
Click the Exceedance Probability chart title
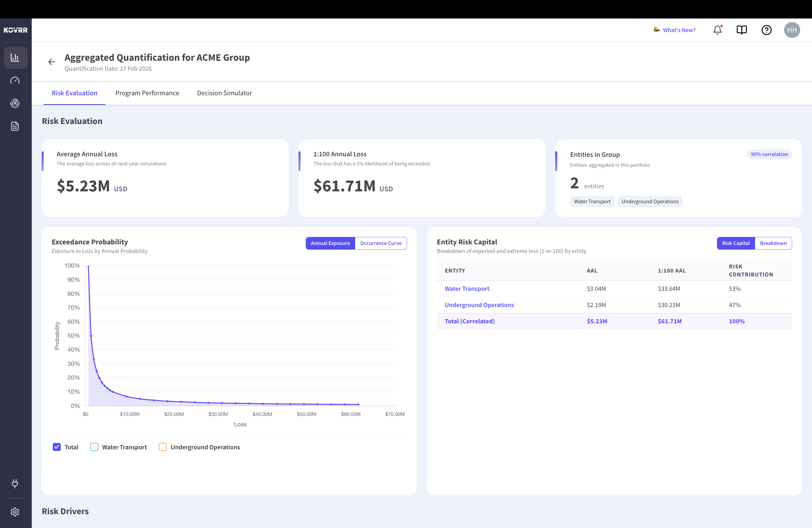coord(90,242)
